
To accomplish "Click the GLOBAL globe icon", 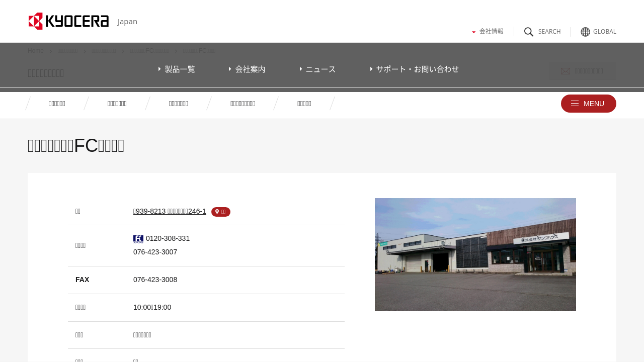I will point(585,32).
